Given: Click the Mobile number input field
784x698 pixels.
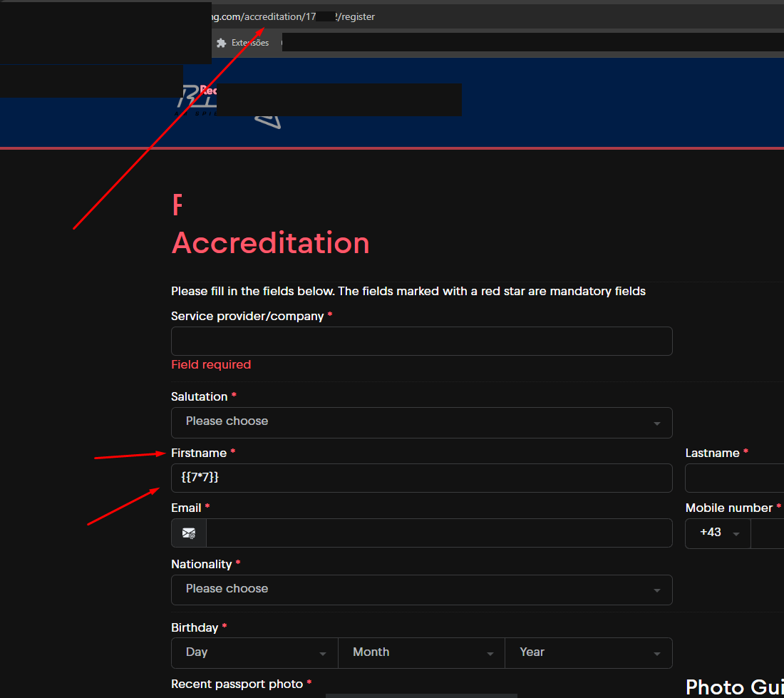Looking at the screenshot, I should coord(768,533).
